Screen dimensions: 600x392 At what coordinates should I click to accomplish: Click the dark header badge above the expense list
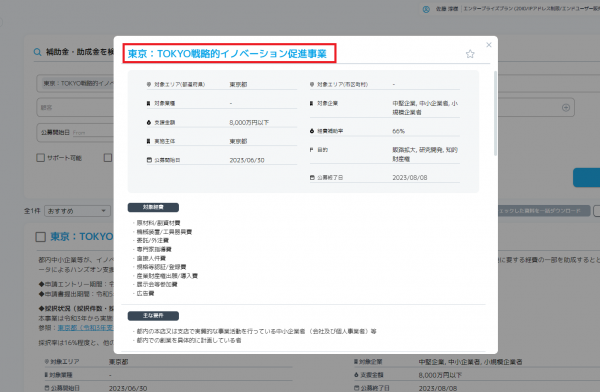[153, 207]
